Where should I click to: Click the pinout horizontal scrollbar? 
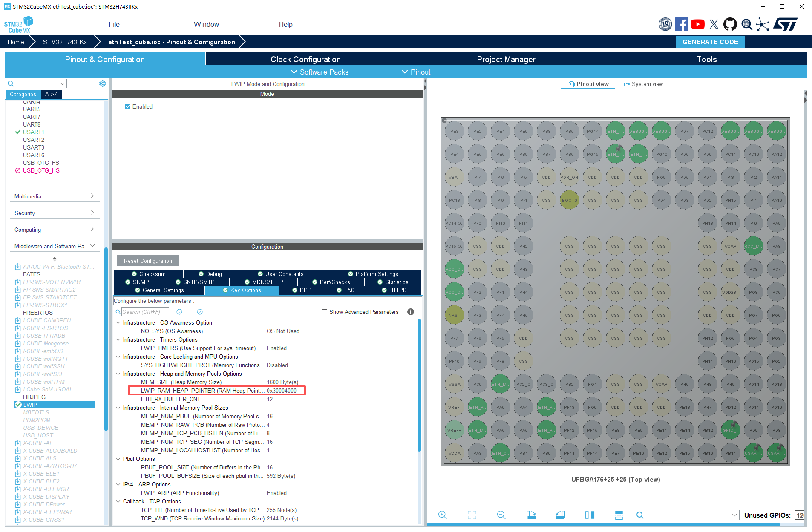tap(603, 525)
